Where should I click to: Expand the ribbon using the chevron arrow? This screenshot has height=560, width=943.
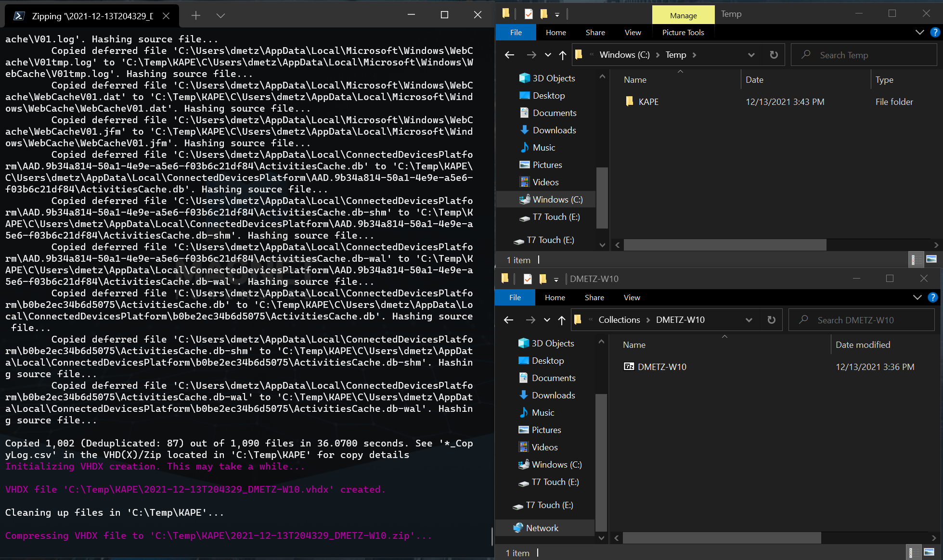pyautogui.click(x=920, y=32)
